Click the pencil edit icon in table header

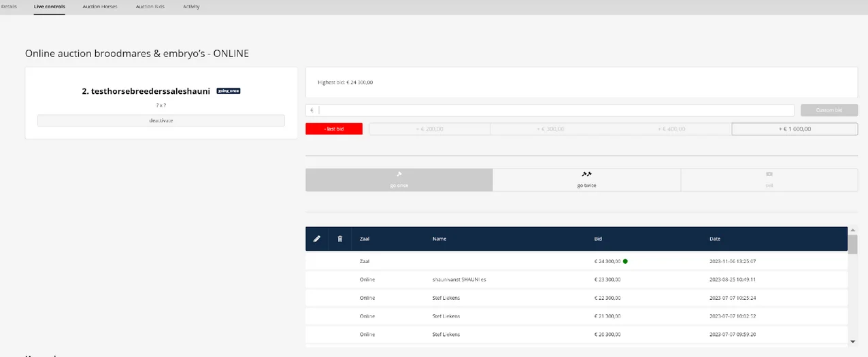tap(316, 239)
